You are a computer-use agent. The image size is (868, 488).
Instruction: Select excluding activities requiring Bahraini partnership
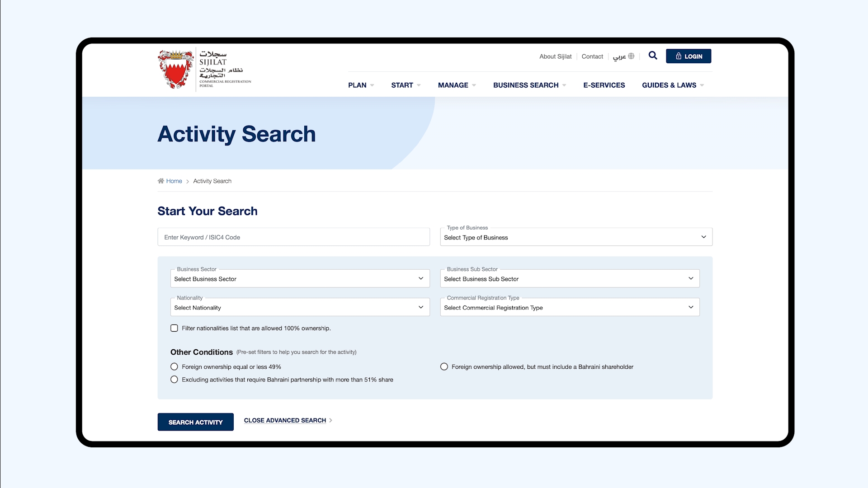(x=174, y=380)
